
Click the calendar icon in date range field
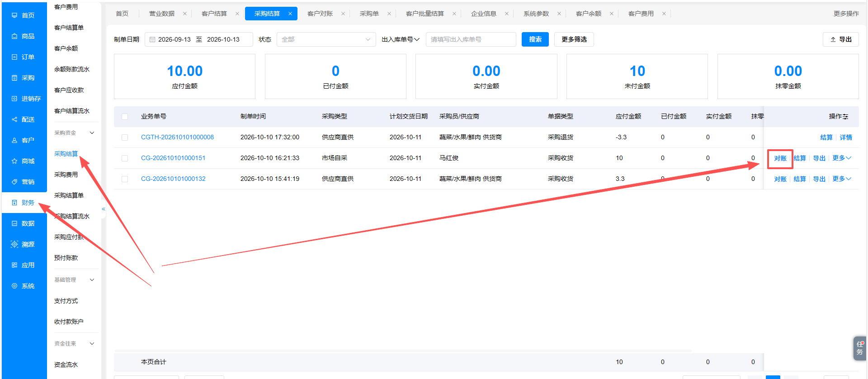coord(152,40)
